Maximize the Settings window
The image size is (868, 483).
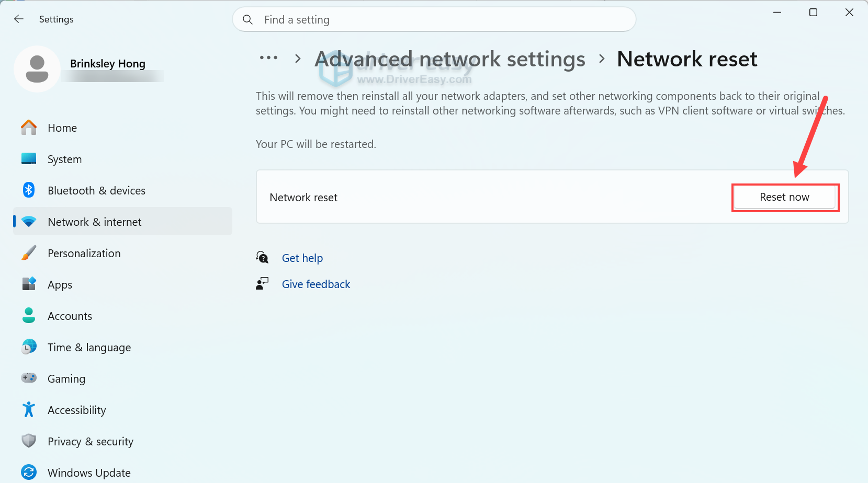click(813, 12)
